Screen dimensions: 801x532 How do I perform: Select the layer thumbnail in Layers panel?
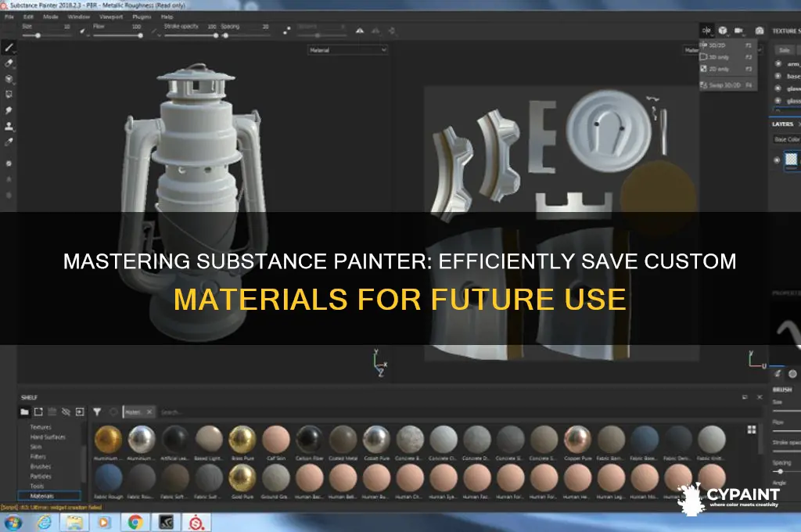click(x=792, y=160)
